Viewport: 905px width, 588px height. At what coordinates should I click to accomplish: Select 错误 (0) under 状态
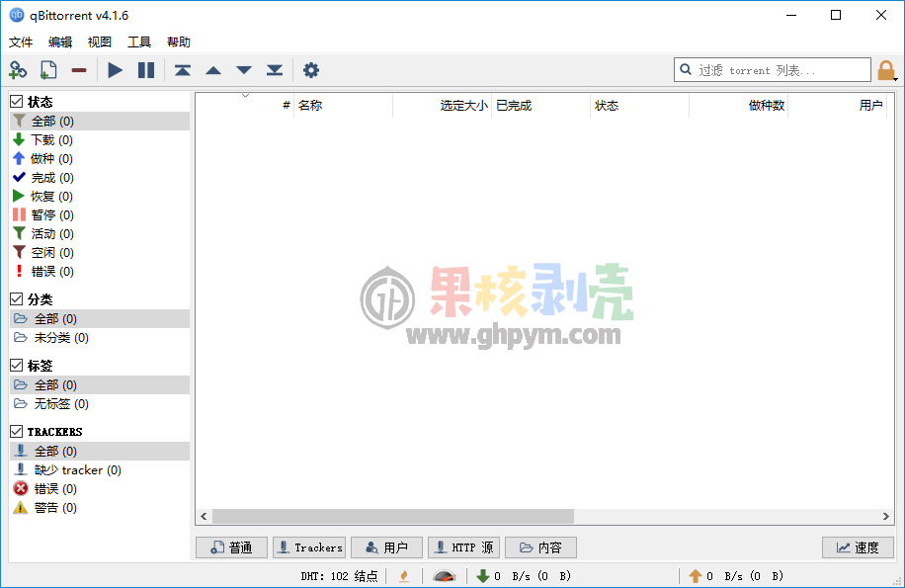100,271
